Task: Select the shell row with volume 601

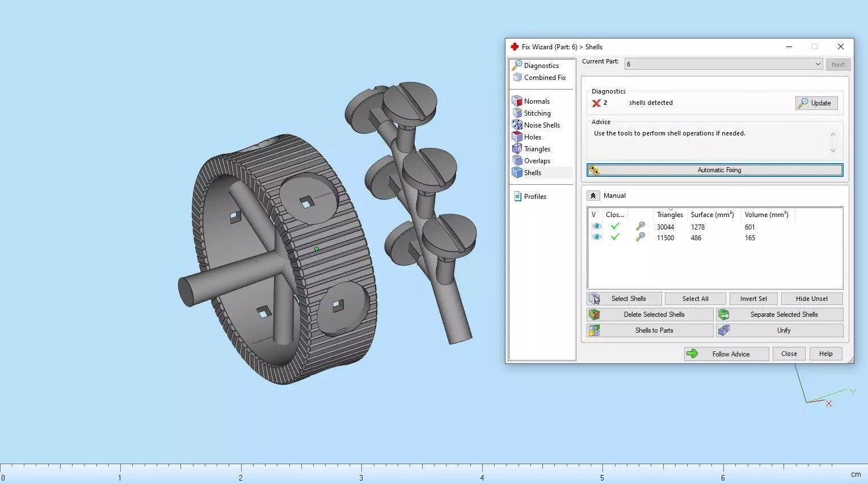Action: coord(715,227)
